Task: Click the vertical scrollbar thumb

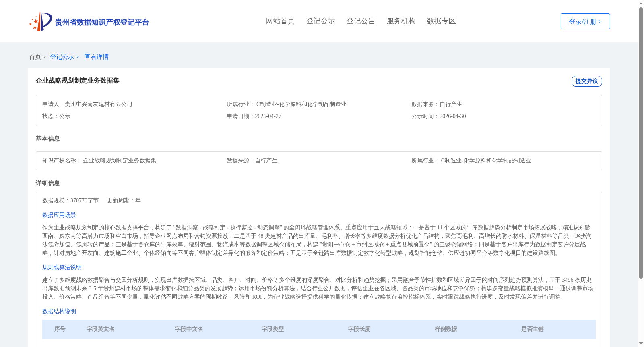Action: coord(641,143)
